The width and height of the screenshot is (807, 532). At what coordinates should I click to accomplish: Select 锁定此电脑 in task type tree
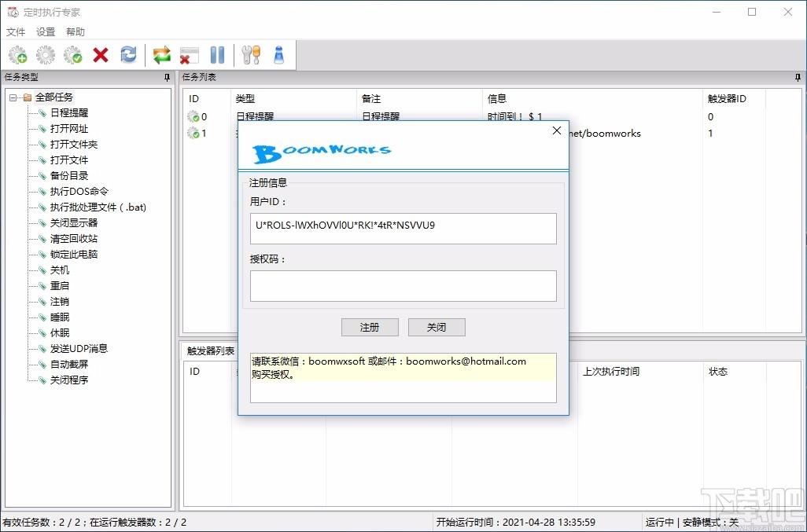74,255
